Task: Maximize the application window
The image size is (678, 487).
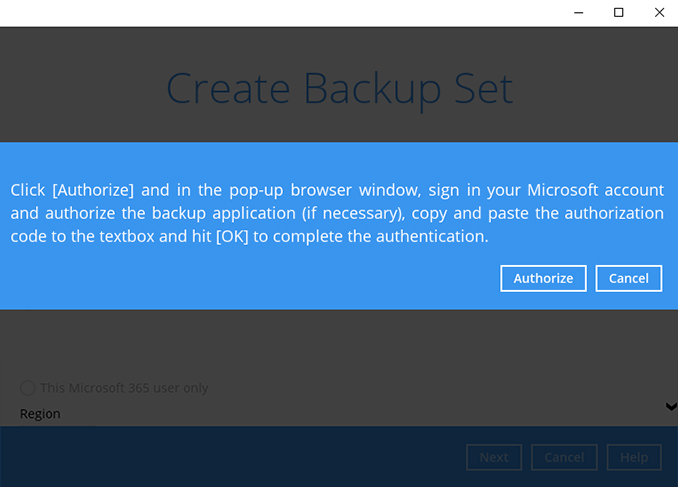Action: pyautogui.click(x=619, y=13)
